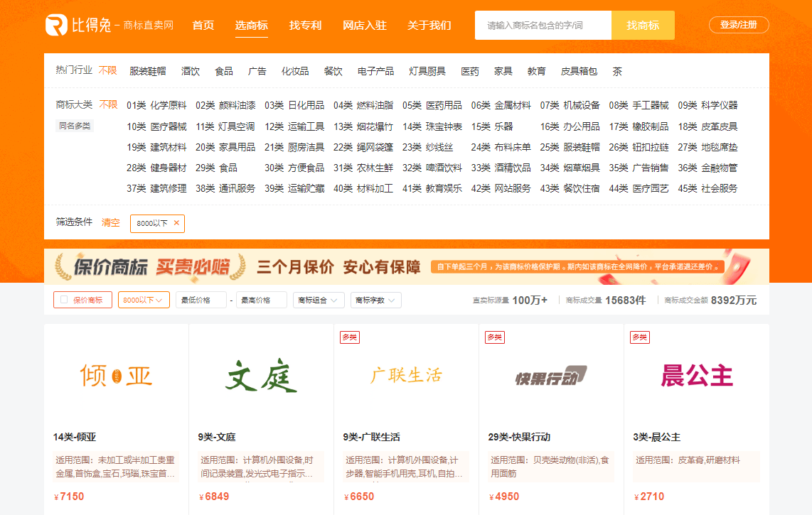Expand the 商标组合 dropdown
This screenshot has height=515, width=812.
318,300
